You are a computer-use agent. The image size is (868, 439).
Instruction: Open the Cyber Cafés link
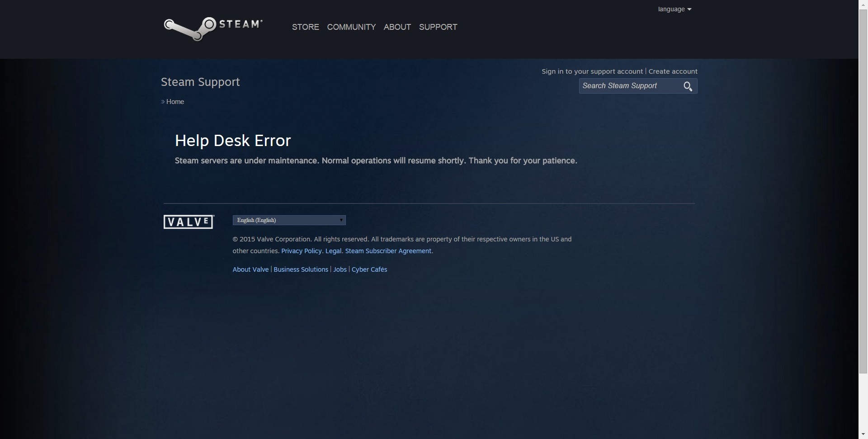click(x=369, y=269)
